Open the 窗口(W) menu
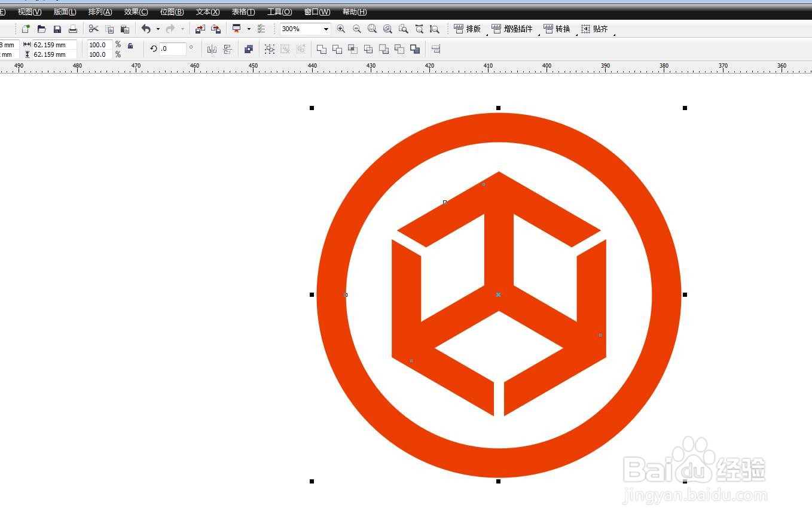Viewport: 812px width, 523px height. (x=317, y=12)
